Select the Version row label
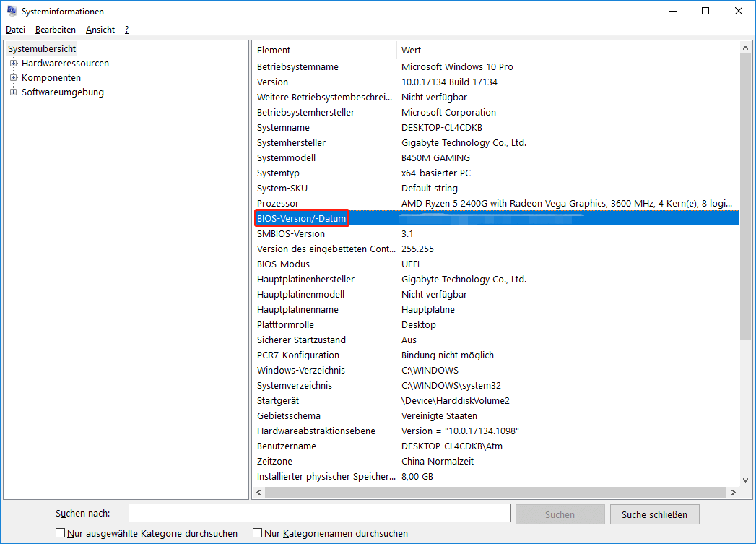 pyautogui.click(x=272, y=82)
